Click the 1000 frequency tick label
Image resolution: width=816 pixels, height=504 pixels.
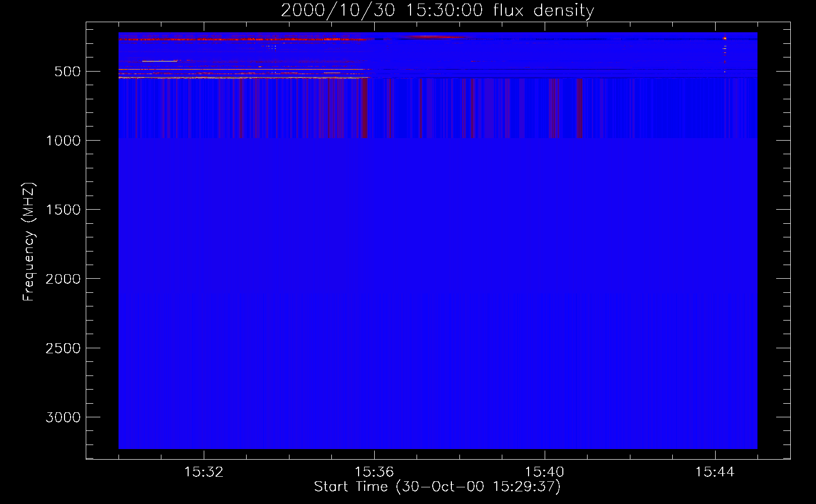63,141
